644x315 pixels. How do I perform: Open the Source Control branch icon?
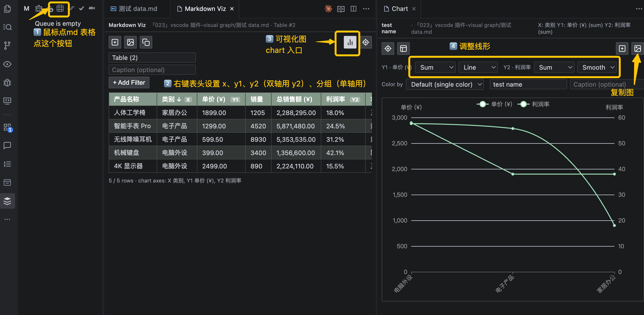click(8, 46)
